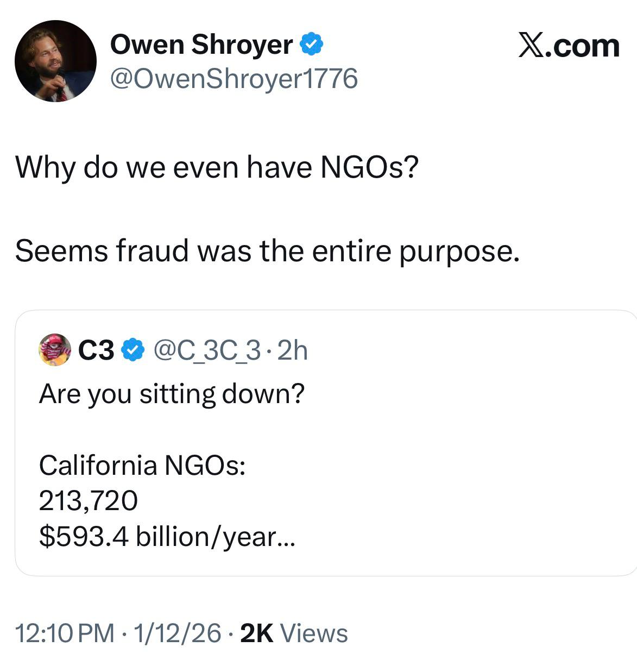Select the "Seems fraud was the entire purpose." line
Image resolution: width=637 pixels, height=672 pixels.
coord(267,251)
